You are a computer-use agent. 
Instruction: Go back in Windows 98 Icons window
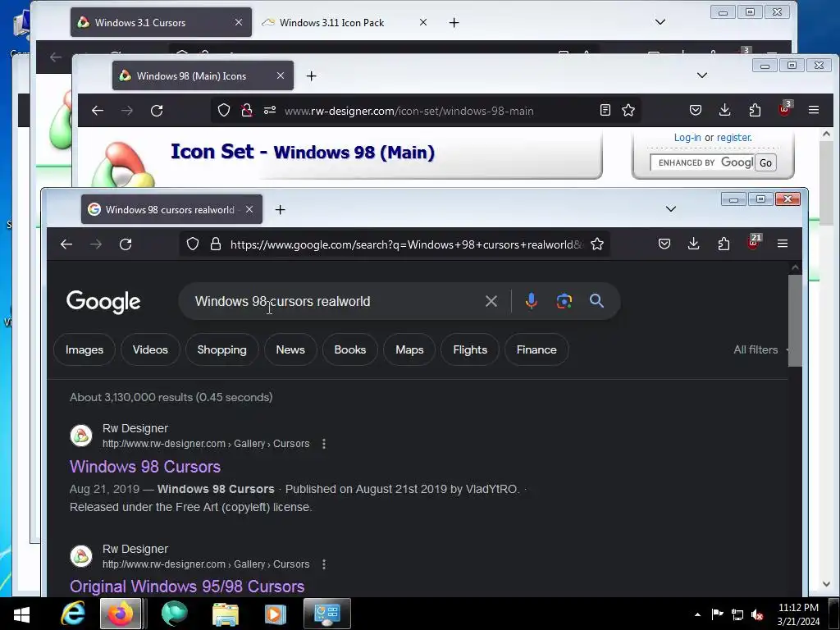coord(98,111)
